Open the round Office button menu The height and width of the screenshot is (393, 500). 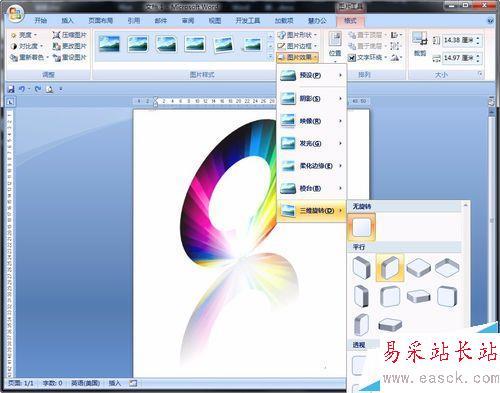15,14
